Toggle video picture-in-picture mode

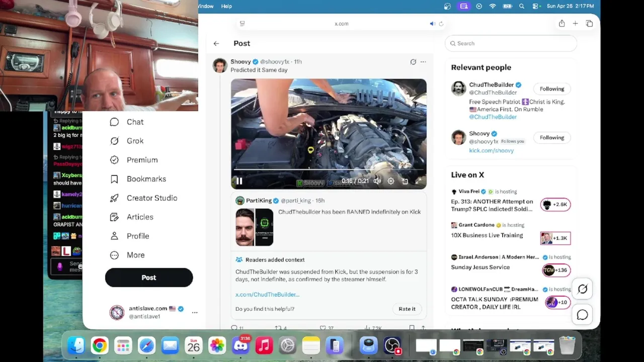(405, 181)
